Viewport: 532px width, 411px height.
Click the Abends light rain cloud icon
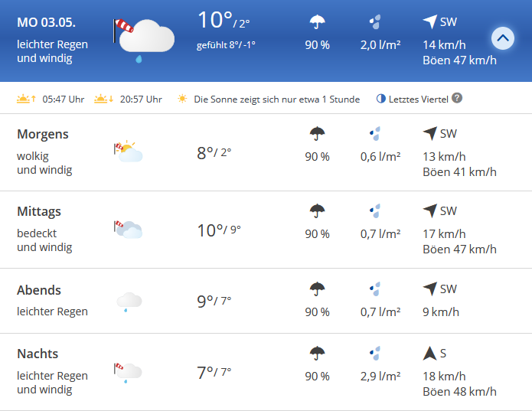point(129,302)
